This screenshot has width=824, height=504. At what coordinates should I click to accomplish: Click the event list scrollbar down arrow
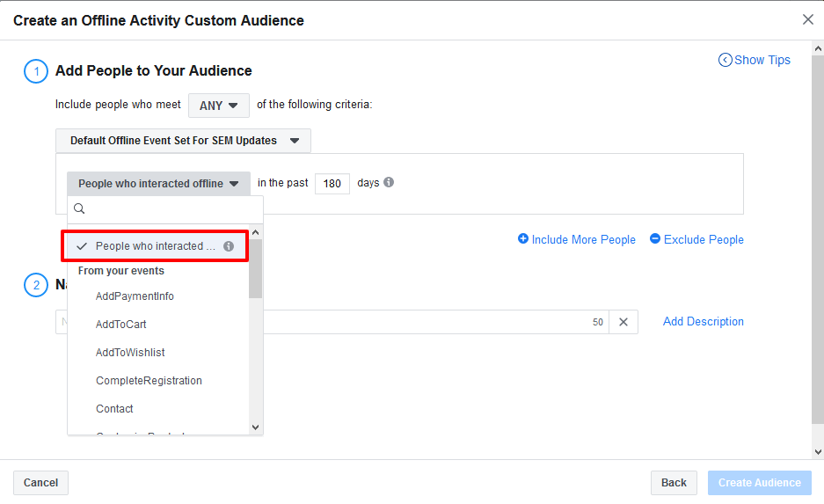click(x=255, y=427)
